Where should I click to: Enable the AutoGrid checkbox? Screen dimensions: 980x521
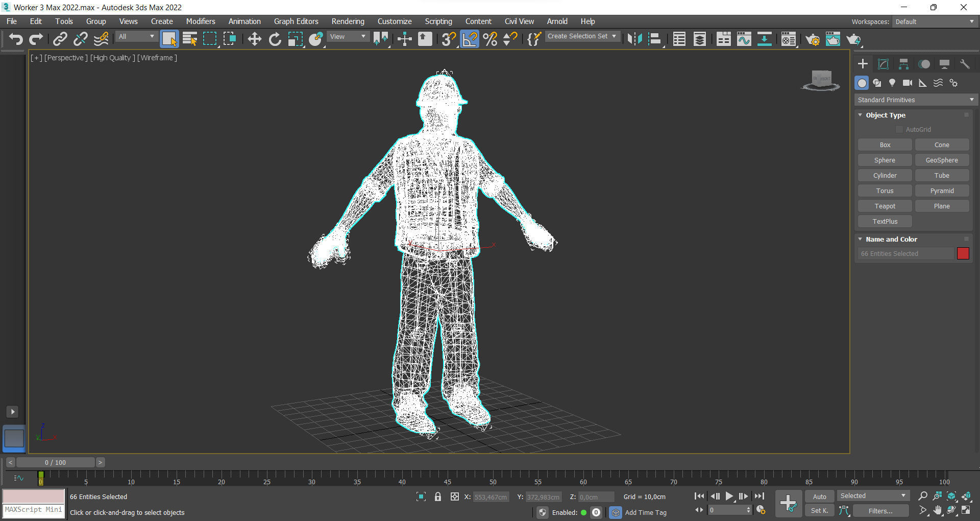point(899,130)
